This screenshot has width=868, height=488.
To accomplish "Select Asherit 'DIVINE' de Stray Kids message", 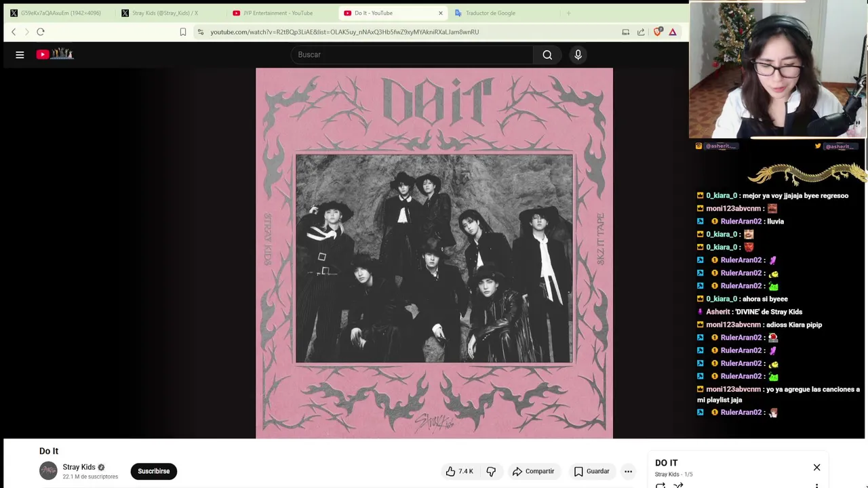I will (749, 312).
